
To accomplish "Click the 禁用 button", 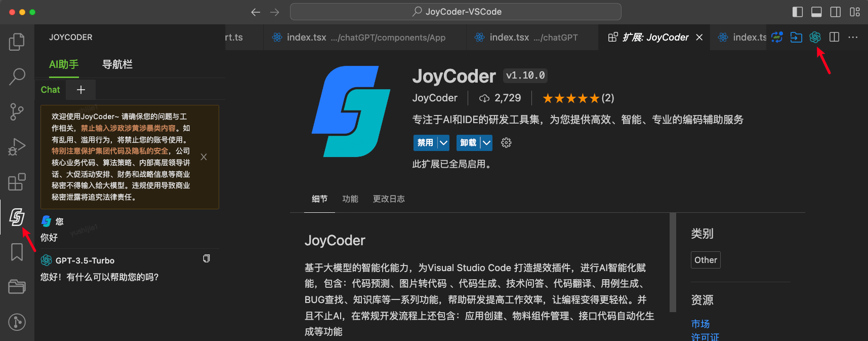I will (425, 143).
